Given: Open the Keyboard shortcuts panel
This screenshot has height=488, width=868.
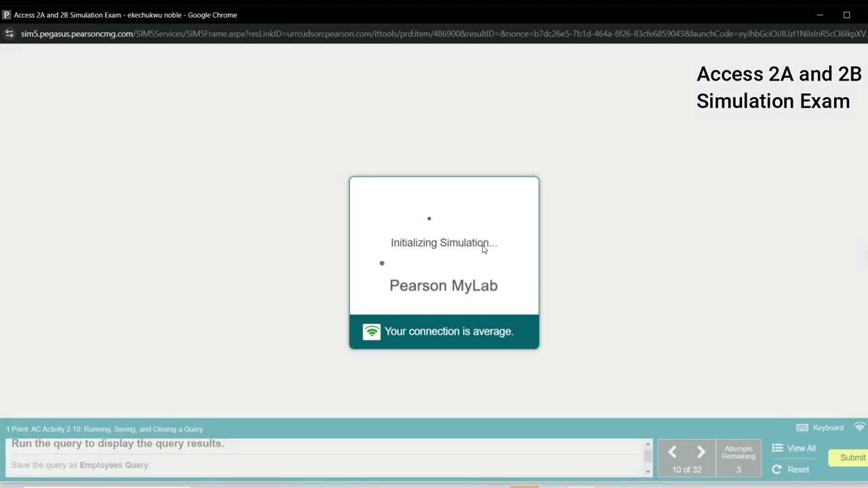Looking at the screenshot, I should click(820, 428).
